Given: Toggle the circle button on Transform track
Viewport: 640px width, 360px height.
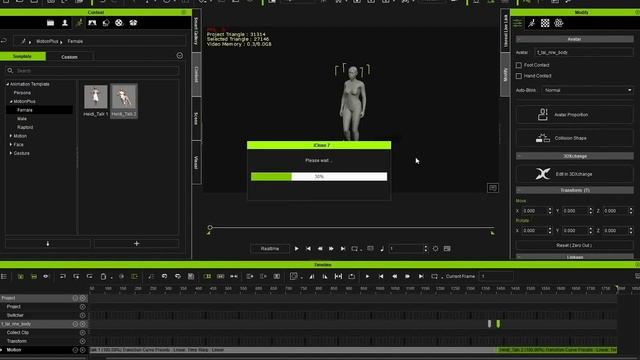Looking at the screenshot, I should [82, 341].
